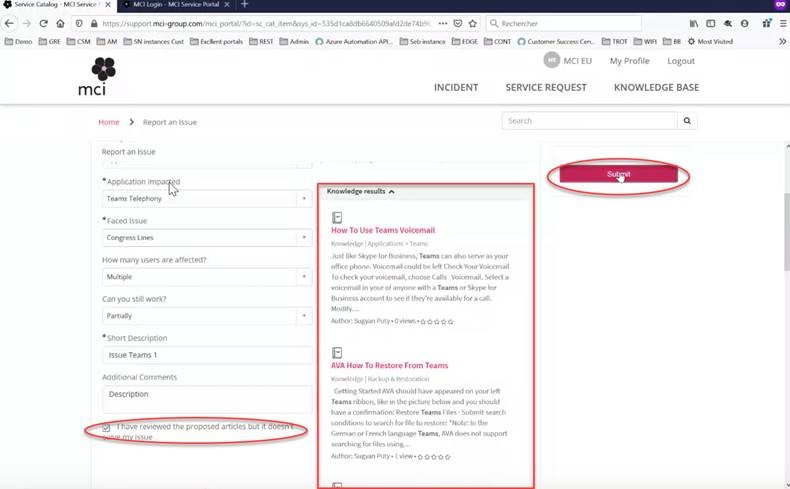The height and width of the screenshot is (489, 790).
Task: Toggle the sidebar view icon
Action: [x=710, y=23]
